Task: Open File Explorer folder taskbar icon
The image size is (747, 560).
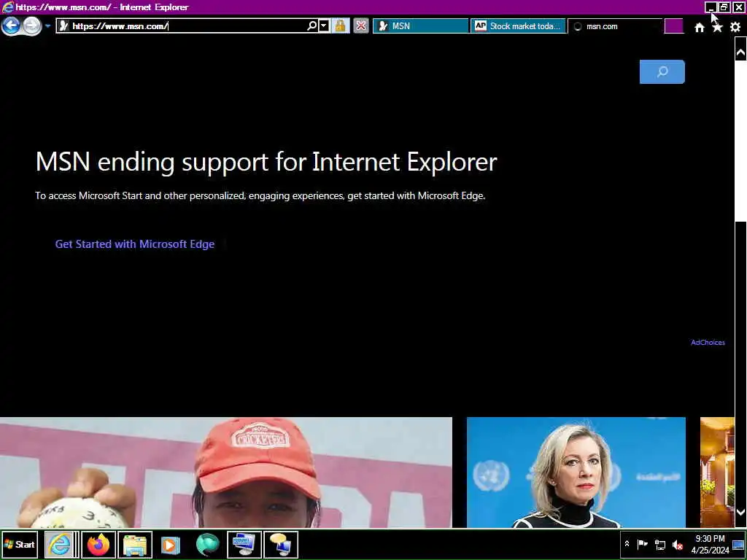Action: point(135,544)
